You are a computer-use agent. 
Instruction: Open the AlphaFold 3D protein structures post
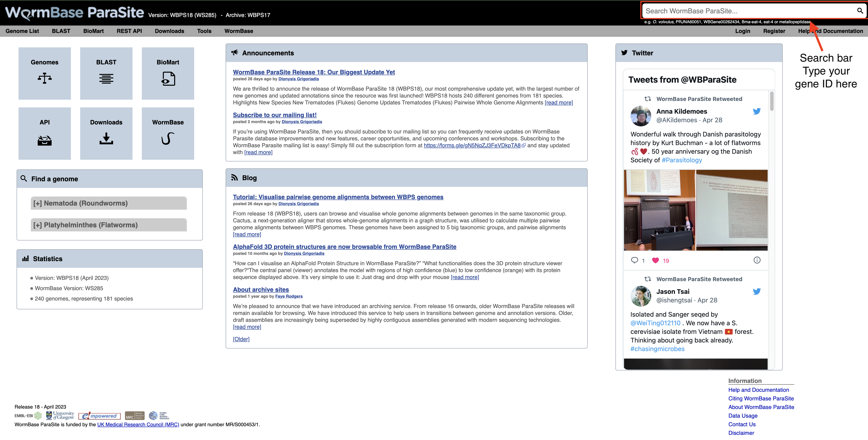[344, 247]
